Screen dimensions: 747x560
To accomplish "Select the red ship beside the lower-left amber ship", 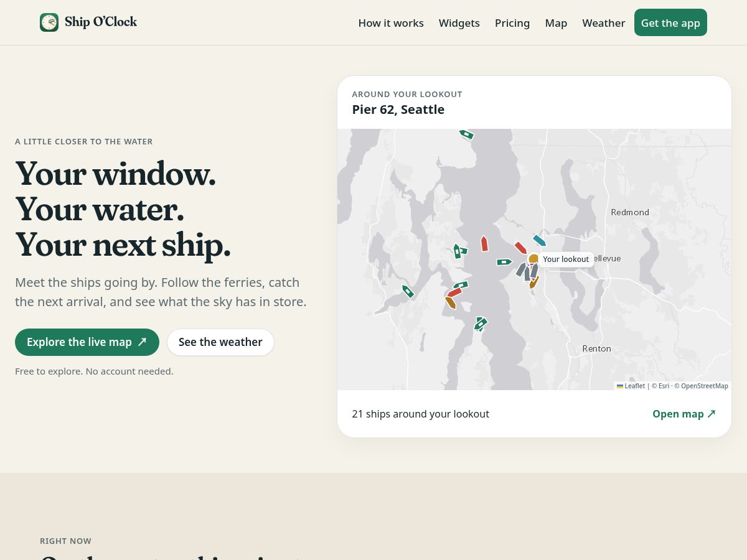I will [x=454, y=292].
